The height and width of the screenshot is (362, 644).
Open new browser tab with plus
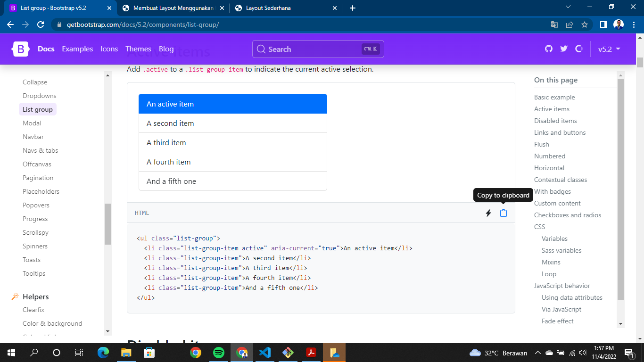click(353, 8)
